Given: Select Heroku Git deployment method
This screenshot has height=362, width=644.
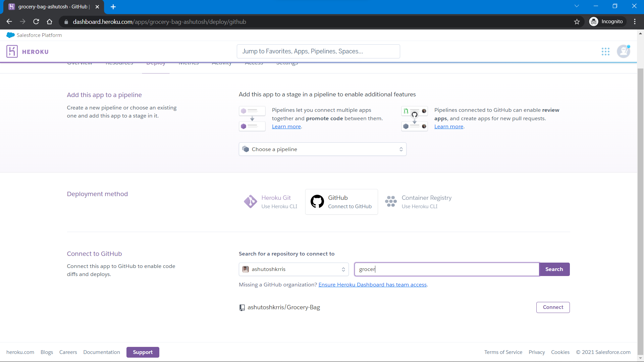Looking at the screenshot, I should (x=271, y=202).
